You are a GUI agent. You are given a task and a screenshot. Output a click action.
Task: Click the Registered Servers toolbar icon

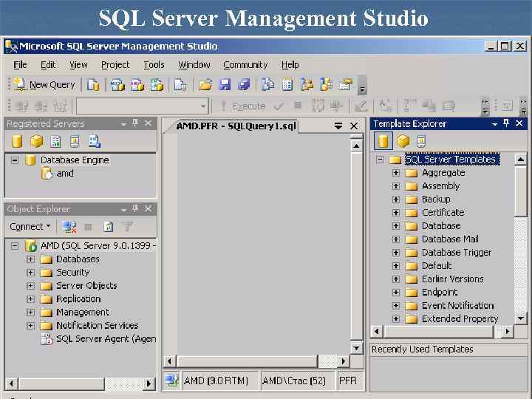267,85
